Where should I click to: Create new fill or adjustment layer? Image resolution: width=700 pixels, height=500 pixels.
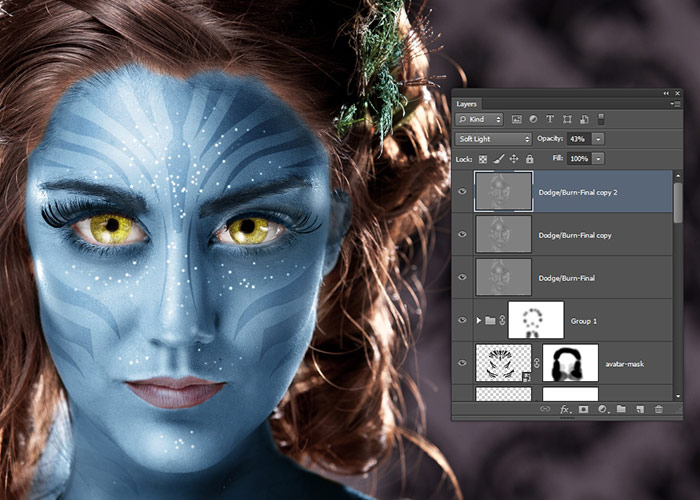(603, 409)
